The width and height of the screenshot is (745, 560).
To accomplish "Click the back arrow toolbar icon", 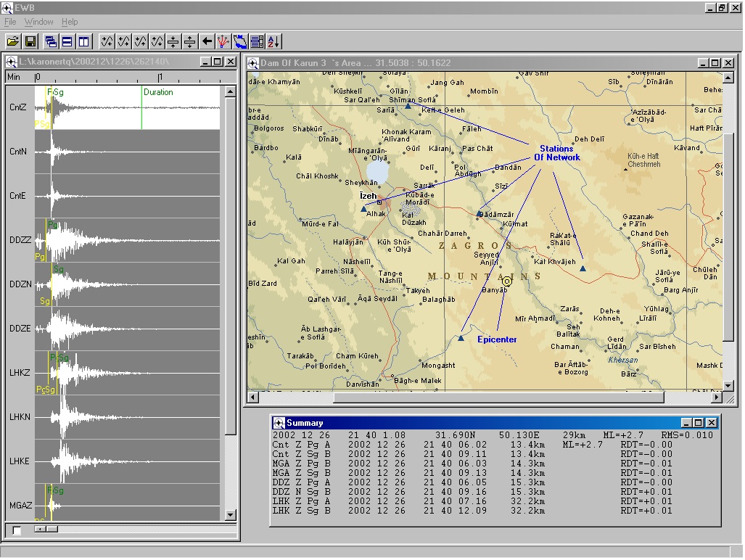I will (x=207, y=41).
